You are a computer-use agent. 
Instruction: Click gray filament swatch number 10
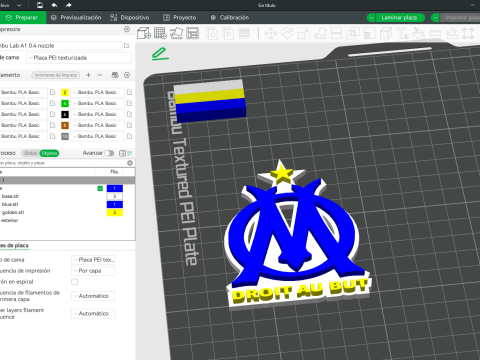click(x=65, y=136)
